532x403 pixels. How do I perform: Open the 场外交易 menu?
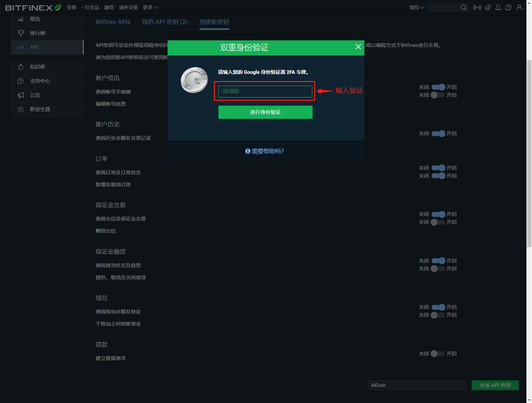click(128, 8)
